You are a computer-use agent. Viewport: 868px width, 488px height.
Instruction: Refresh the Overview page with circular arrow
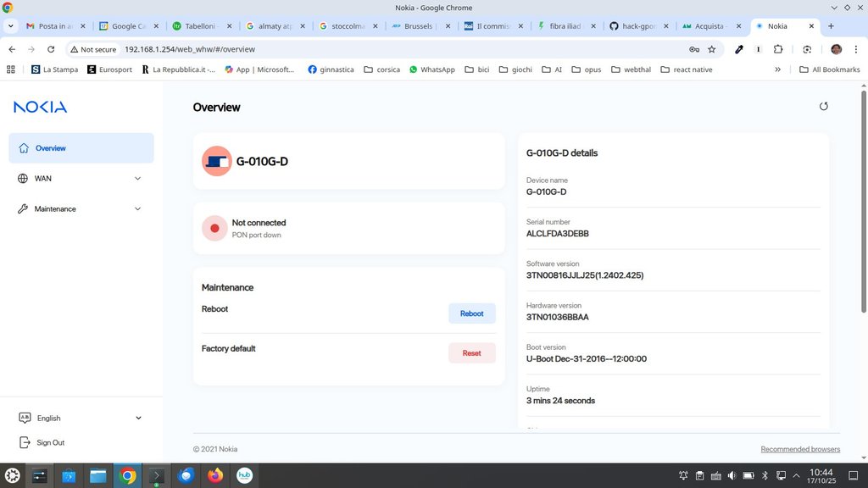824,106
